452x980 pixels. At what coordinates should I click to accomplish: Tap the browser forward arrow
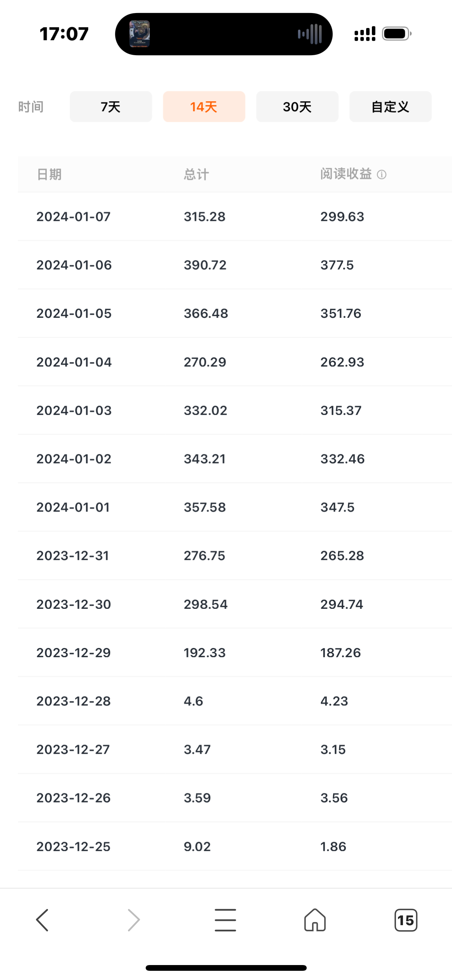coord(134,920)
